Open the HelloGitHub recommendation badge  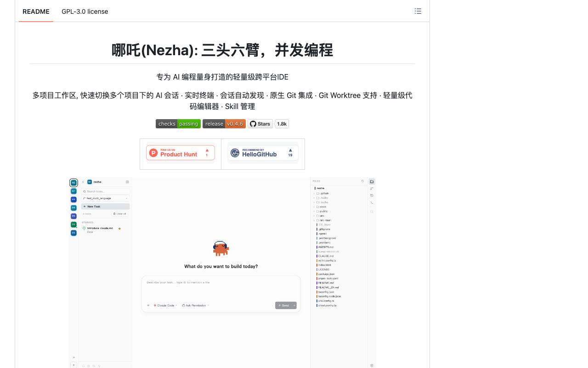pos(263,153)
